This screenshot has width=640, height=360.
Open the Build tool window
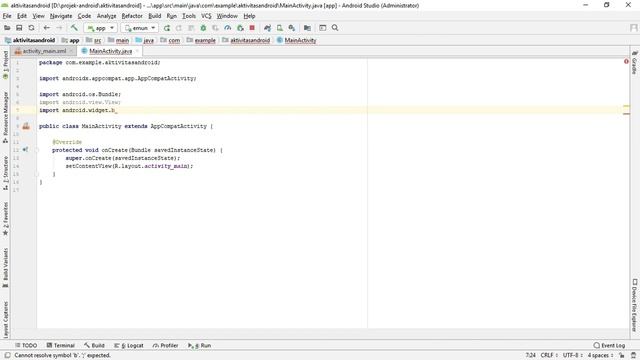[94, 345]
